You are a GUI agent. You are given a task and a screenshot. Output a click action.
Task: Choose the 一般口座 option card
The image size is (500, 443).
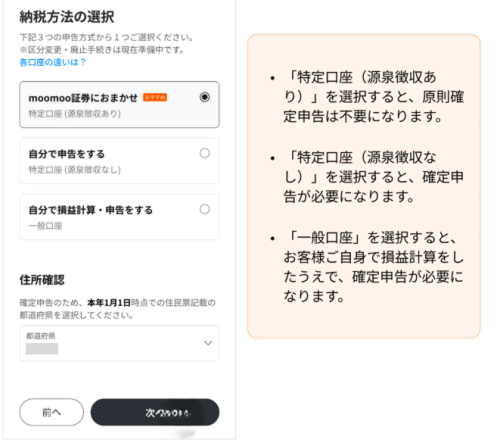pyautogui.click(x=119, y=217)
